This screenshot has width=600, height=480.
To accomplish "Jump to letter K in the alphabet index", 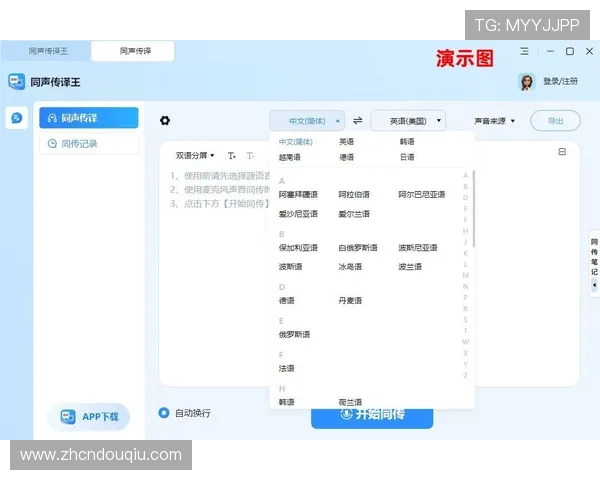I will (x=465, y=253).
